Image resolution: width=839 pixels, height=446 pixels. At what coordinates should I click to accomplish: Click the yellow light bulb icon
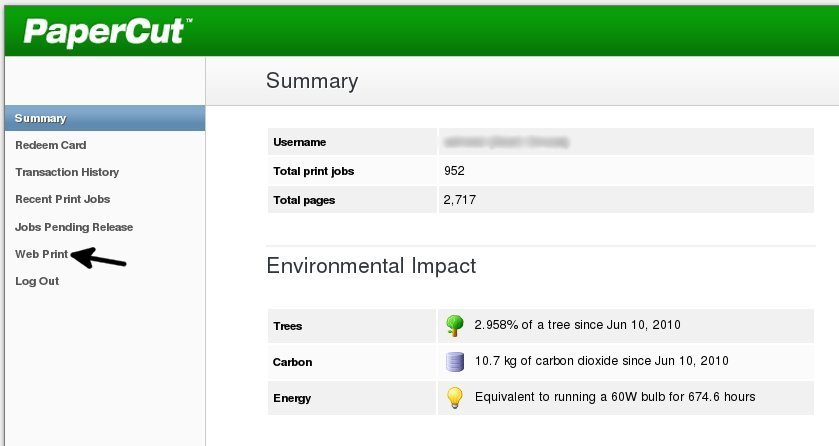pos(455,397)
